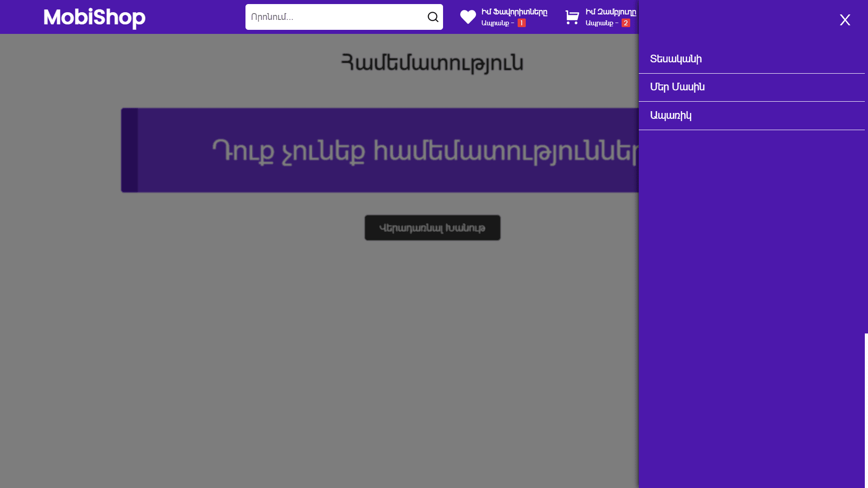Viewport: 868px width, 488px height.
Task: Open Իմ Ֆավորիտները link
Action: (x=514, y=12)
